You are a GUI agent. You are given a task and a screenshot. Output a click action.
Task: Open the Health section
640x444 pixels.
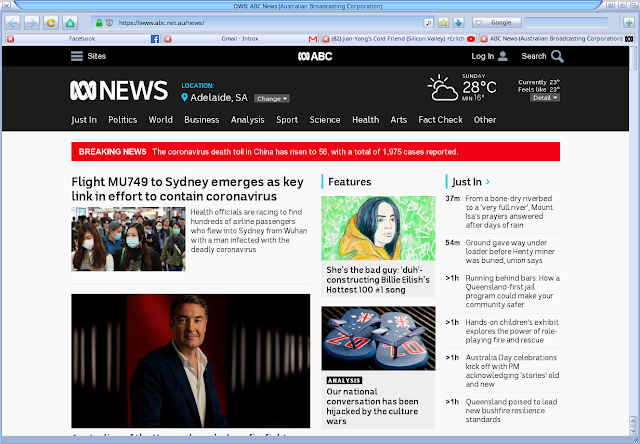[366, 120]
